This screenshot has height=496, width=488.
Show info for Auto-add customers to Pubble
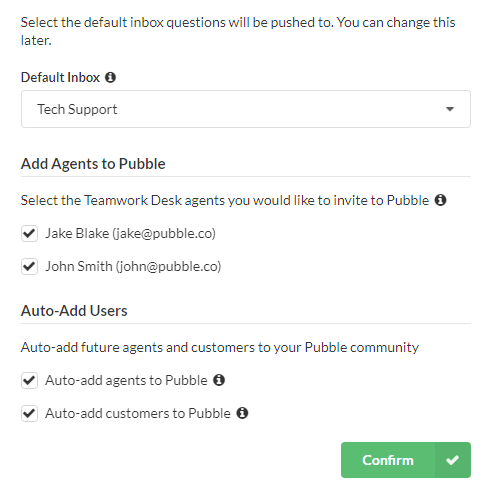[242, 413]
